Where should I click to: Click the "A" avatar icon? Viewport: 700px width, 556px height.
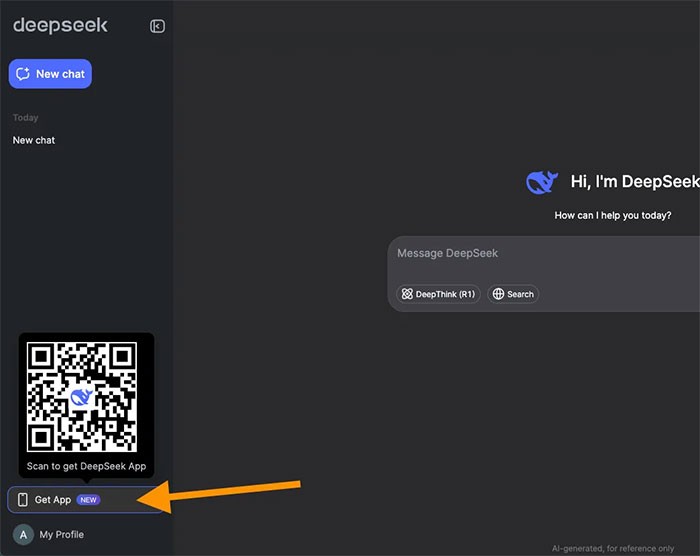24,535
